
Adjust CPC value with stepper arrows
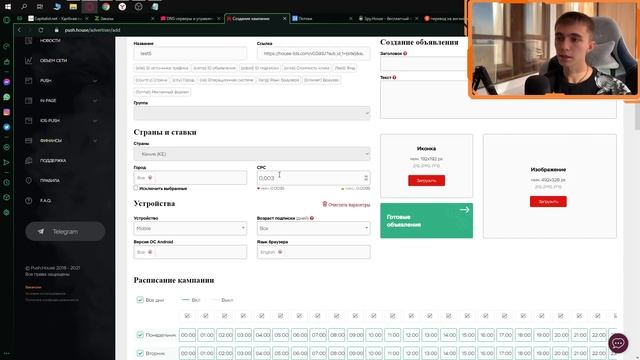(366, 178)
